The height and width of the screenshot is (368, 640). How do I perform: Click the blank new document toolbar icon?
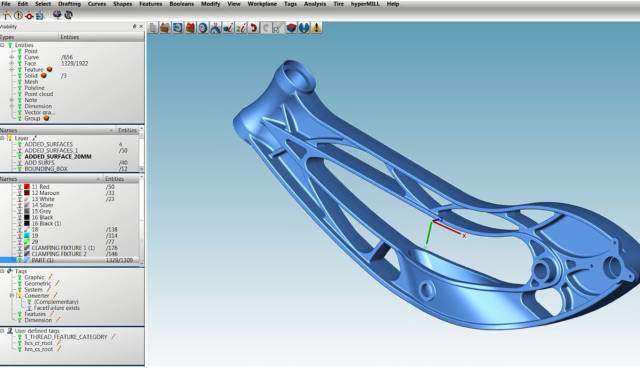(x=153, y=28)
